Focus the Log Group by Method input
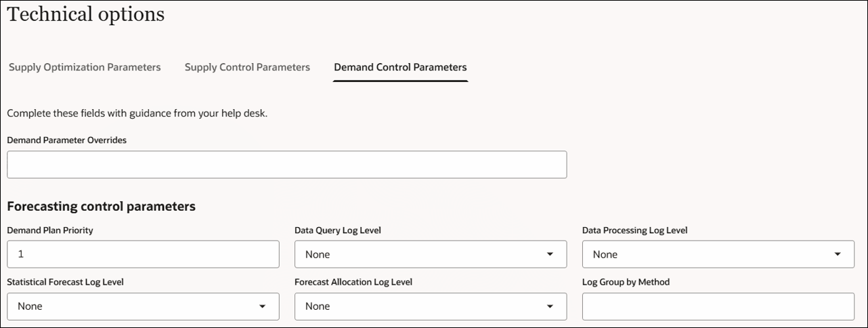Viewport: 868px width, 328px height. (x=718, y=307)
